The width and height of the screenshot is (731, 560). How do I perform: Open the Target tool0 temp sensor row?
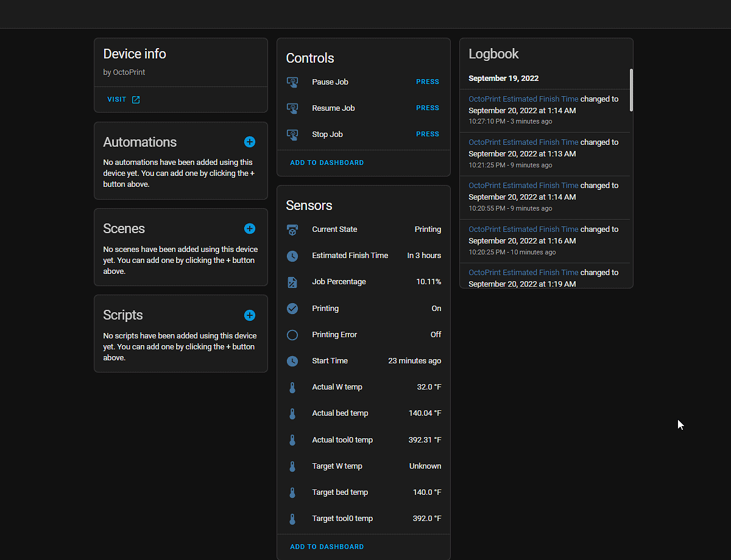click(x=364, y=519)
